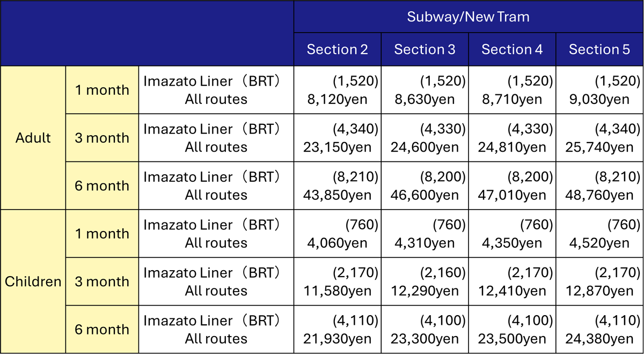Select the Section 2 column header

coord(338,49)
